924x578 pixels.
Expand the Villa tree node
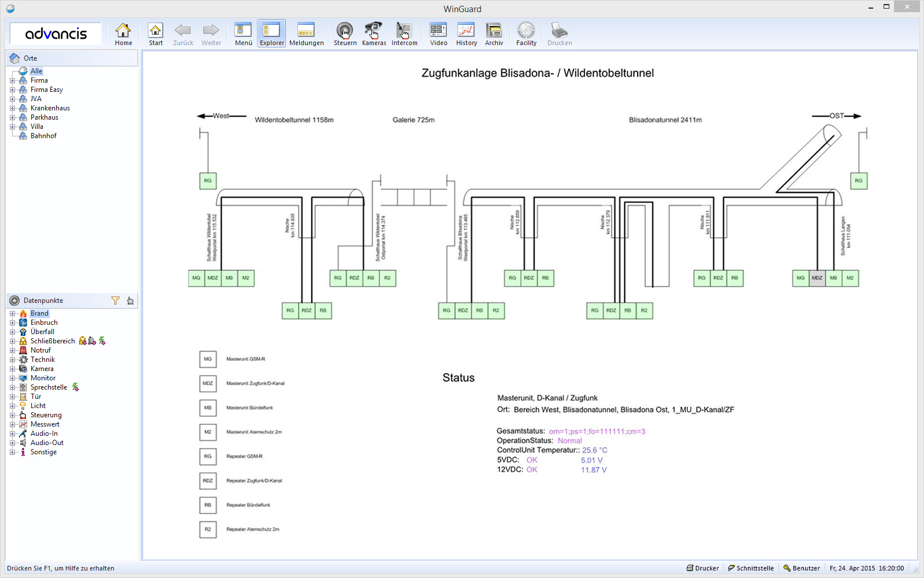[12, 127]
